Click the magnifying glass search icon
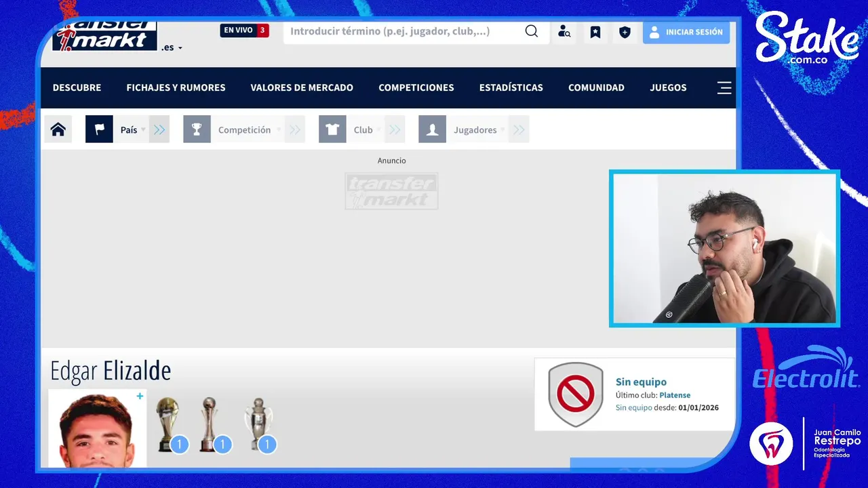This screenshot has width=868, height=488. coord(532,31)
